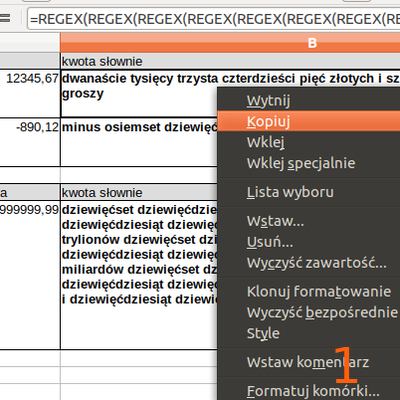The width and height of the screenshot is (400, 400).
Task: Choose Wyczyść bezpośrednie formatting entry
Action: 309,313
